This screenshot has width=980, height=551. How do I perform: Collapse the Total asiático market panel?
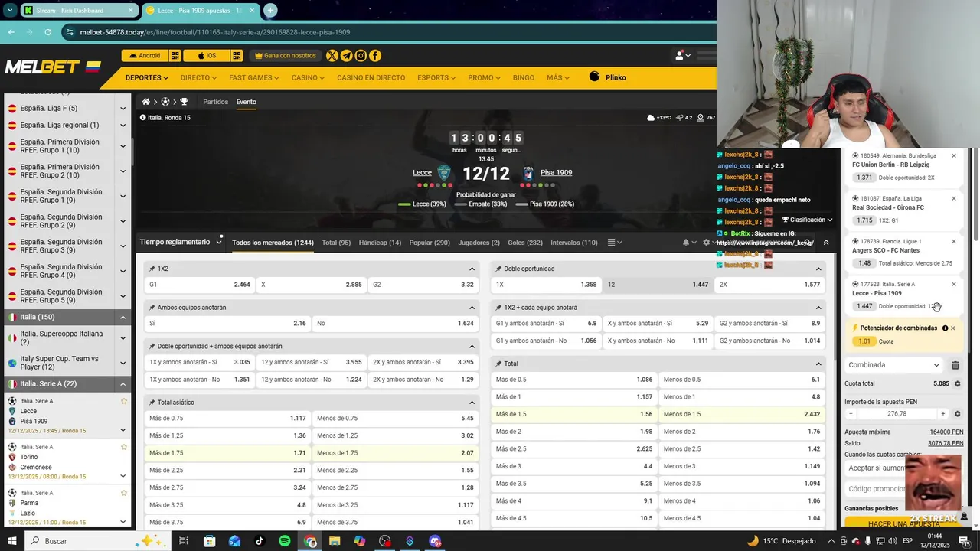coord(472,403)
